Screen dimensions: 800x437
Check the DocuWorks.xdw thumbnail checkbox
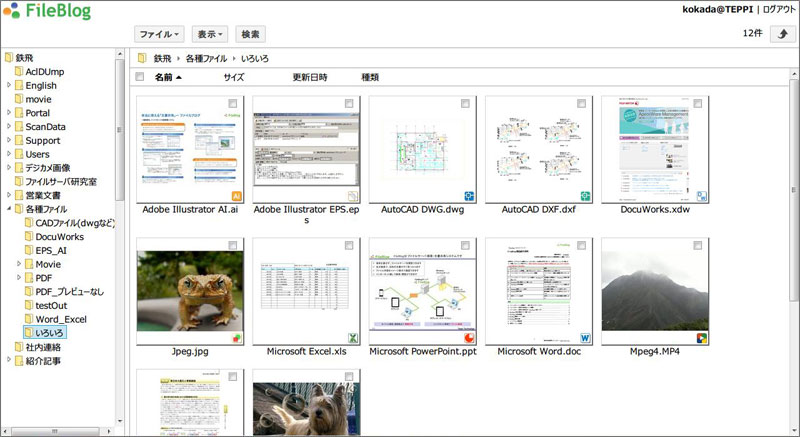click(x=698, y=104)
